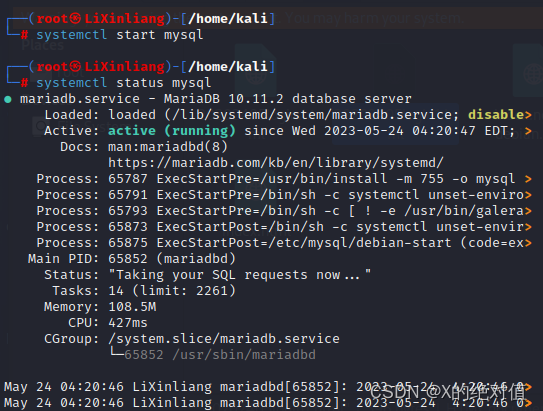This screenshot has height=411, width=543.
Task: Click the yellow 'disable' text
Action: [x=496, y=115]
